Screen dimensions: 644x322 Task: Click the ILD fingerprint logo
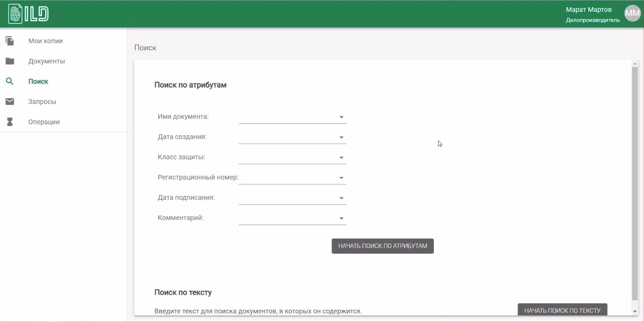point(28,14)
